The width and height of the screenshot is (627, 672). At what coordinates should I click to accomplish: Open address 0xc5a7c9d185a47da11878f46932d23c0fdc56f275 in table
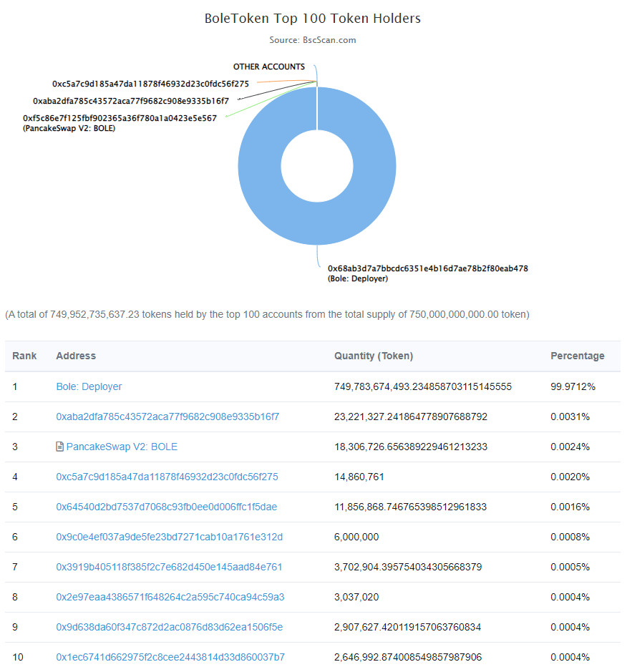[x=167, y=477]
